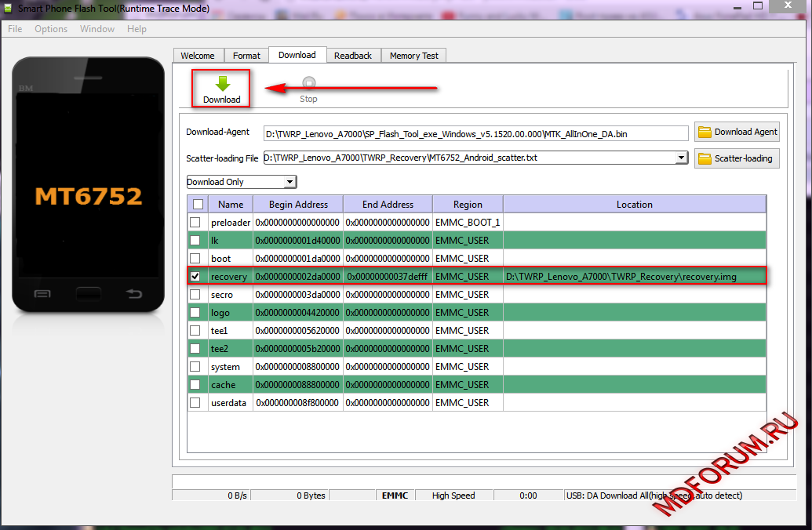
Task: Click the Download Agent folder button
Action: [x=737, y=132]
